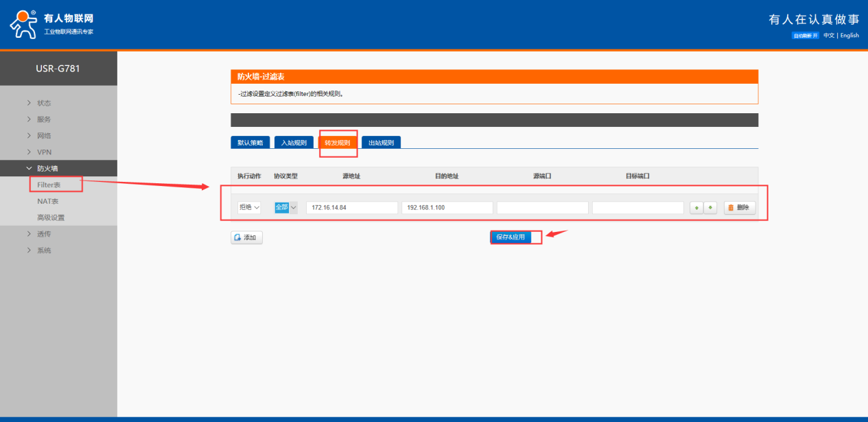This screenshot has width=868, height=422.
Task: Click the USR IoT logo in header
Action: (x=51, y=25)
